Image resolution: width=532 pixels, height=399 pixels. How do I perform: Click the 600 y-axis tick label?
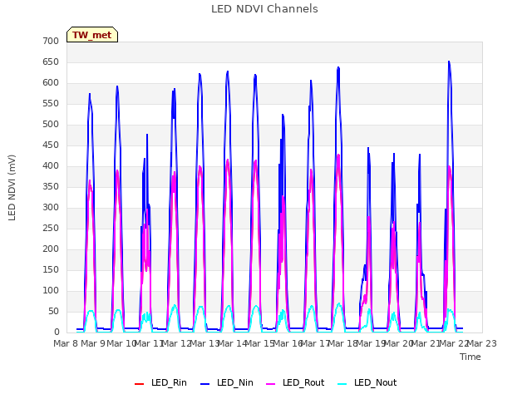click(51, 82)
